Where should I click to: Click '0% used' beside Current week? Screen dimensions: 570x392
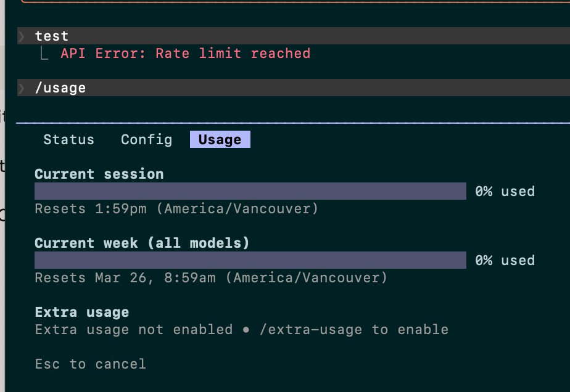point(505,261)
